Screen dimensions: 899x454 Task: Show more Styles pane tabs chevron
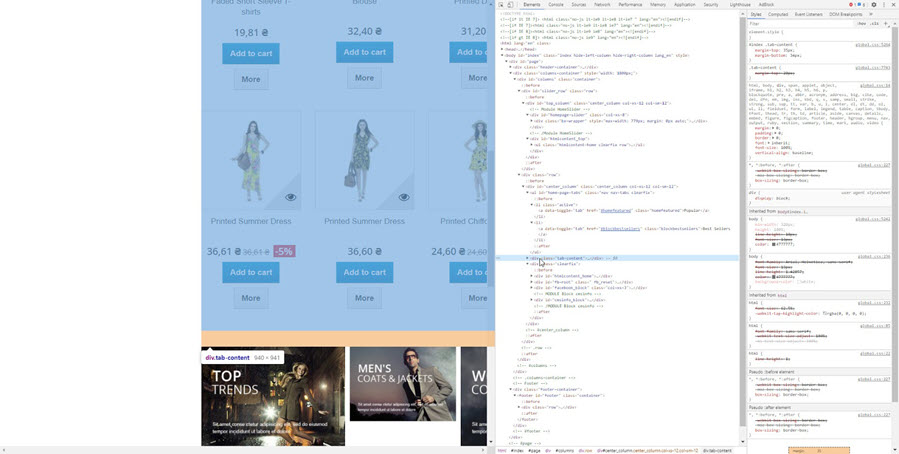[871, 14]
